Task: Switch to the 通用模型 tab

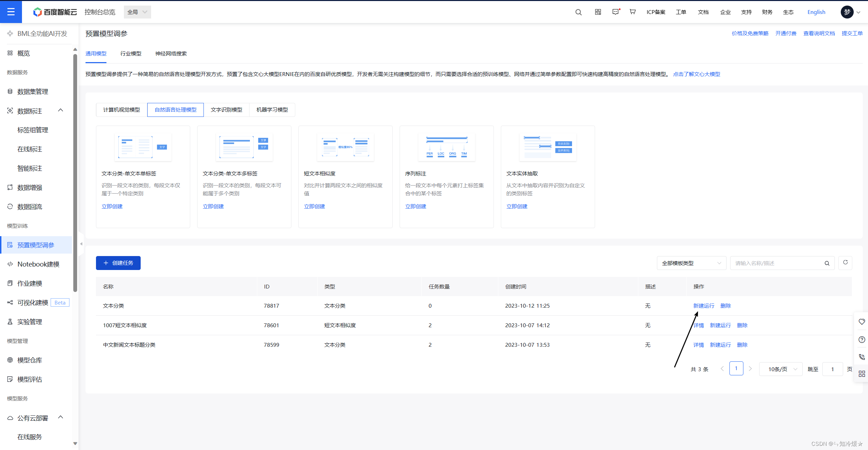Action: pos(96,53)
